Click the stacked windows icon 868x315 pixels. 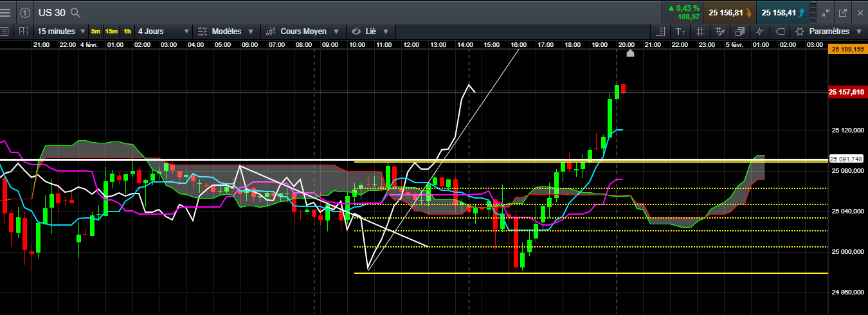[740, 32]
